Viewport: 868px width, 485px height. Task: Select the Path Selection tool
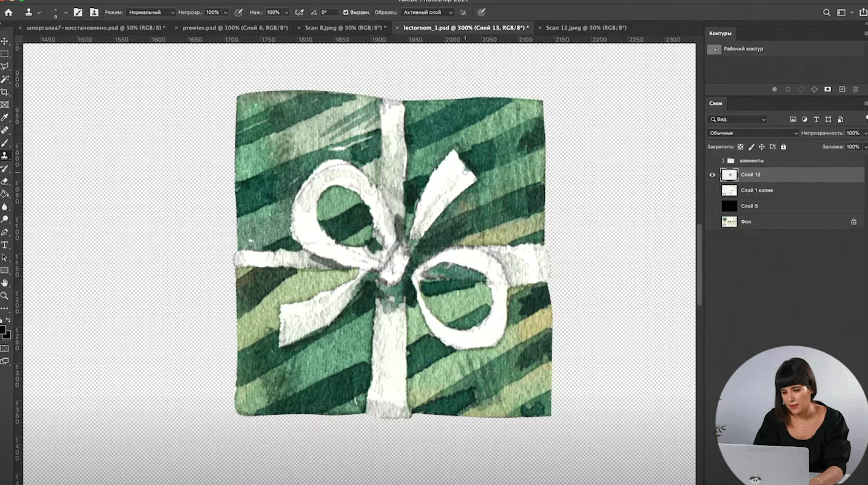(x=5, y=257)
